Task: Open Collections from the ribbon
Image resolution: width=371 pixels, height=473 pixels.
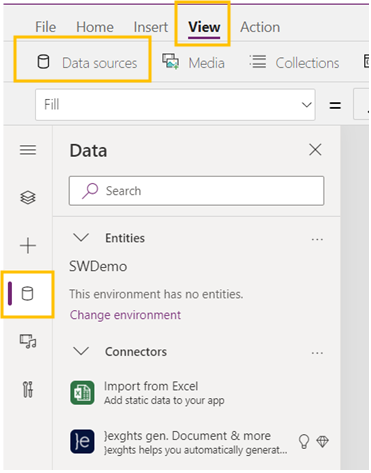Action: pyautogui.click(x=295, y=63)
